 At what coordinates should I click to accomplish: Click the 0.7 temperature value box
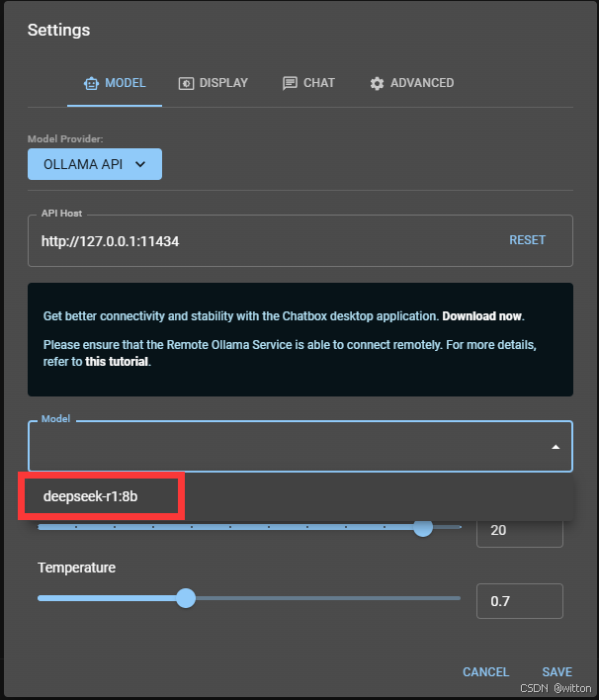(x=519, y=601)
